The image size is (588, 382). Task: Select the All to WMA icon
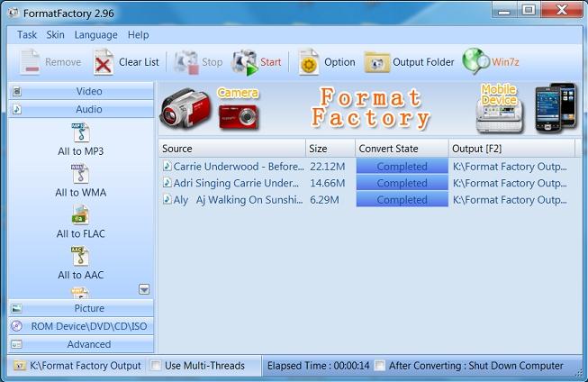[x=80, y=174]
